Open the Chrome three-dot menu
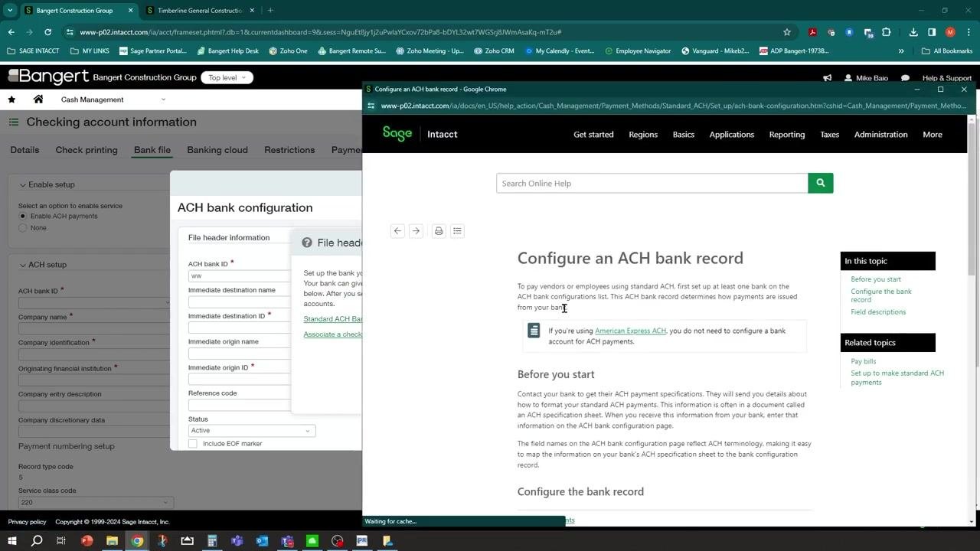 point(969,32)
